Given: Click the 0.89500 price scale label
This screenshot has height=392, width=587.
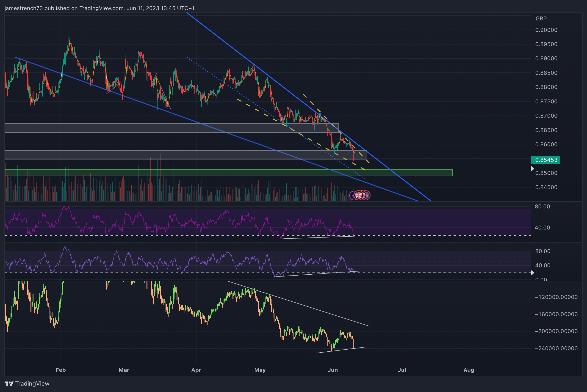Looking at the screenshot, I should click(x=546, y=44).
